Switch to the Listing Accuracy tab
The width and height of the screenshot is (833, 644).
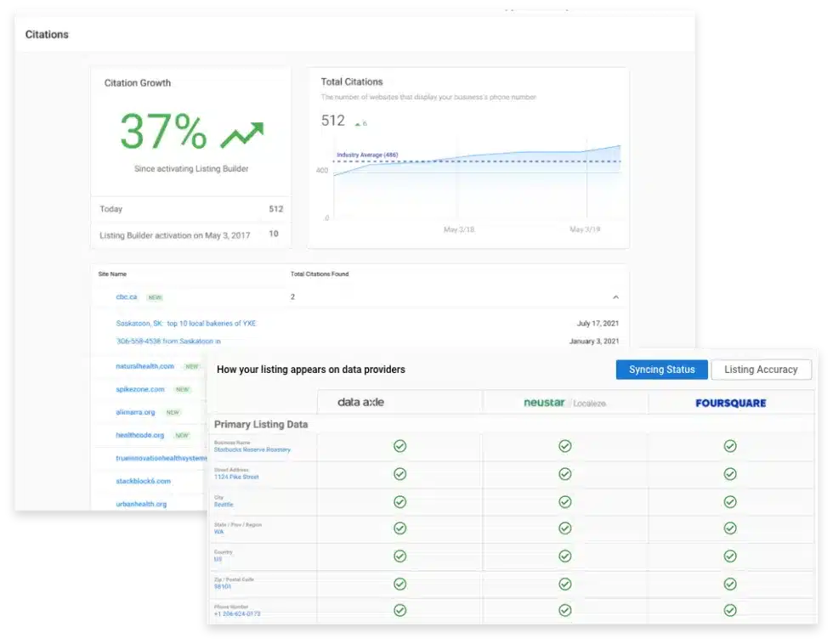point(761,370)
